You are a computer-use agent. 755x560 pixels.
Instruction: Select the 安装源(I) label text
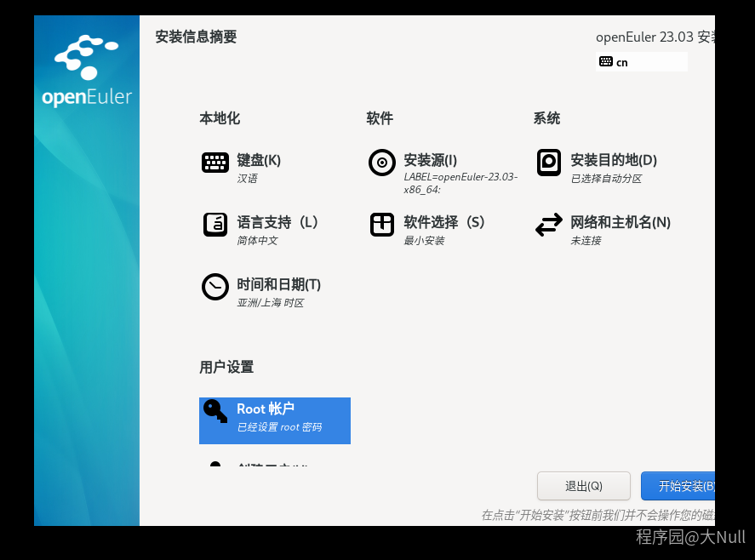pyautogui.click(x=430, y=160)
